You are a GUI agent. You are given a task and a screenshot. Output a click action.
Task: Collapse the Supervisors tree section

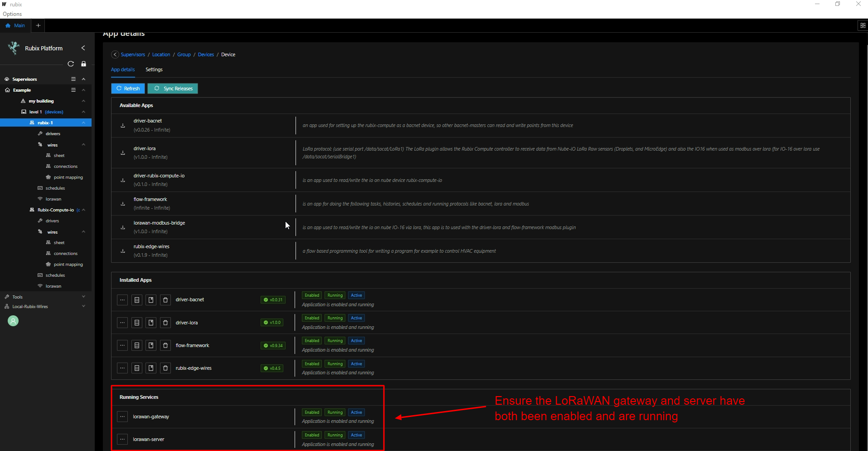[83, 79]
